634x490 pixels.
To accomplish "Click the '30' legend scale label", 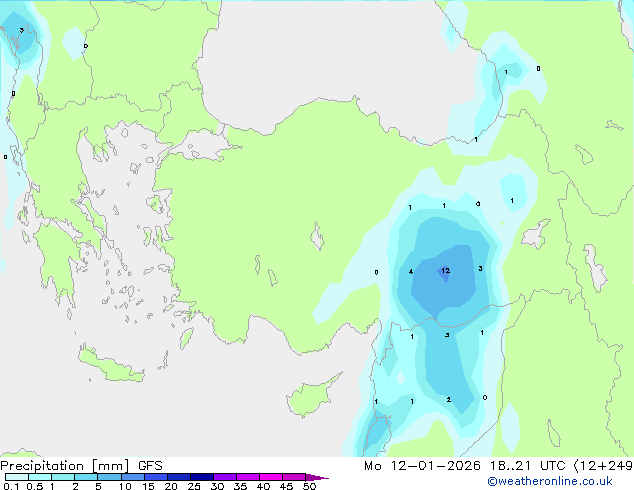I will click(217, 486).
